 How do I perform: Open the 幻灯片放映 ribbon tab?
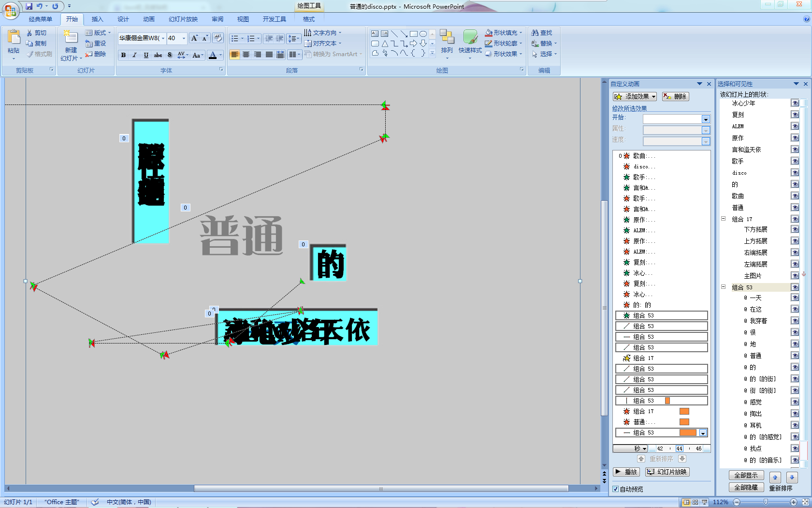point(183,19)
